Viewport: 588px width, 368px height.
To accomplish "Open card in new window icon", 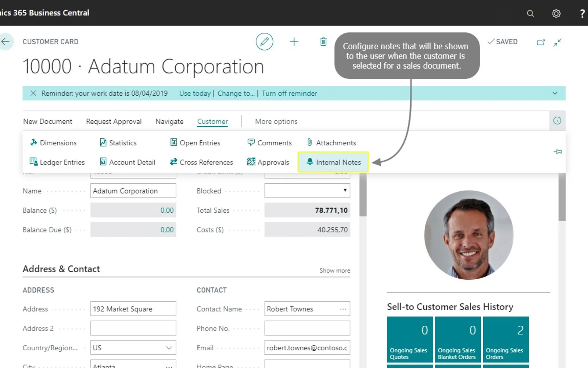I will pyautogui.click(x=541, y=42).
